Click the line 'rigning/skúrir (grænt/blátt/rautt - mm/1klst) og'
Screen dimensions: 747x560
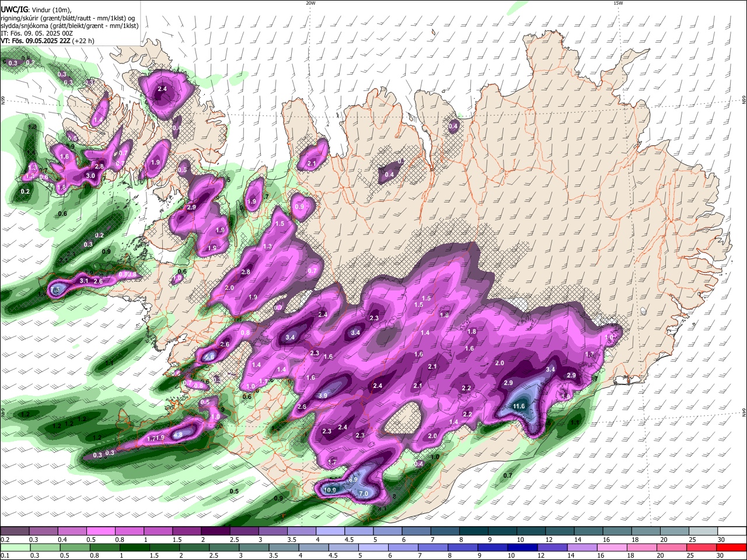tap(68, 18)
